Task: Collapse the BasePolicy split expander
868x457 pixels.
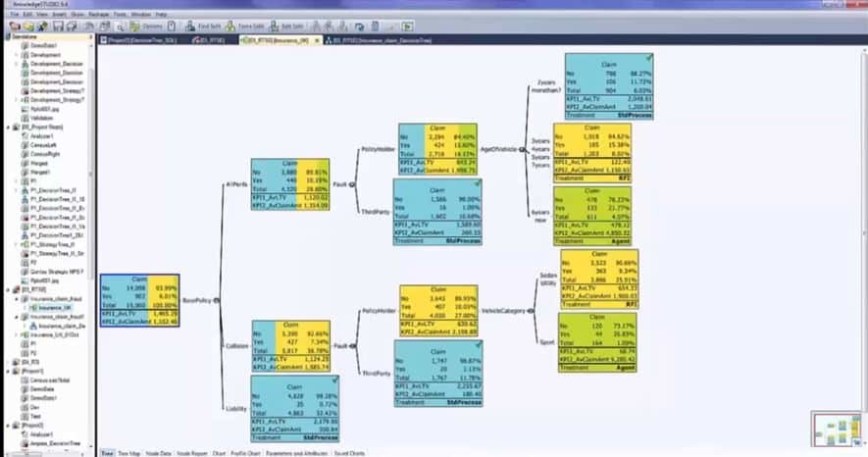Action: 216,300
